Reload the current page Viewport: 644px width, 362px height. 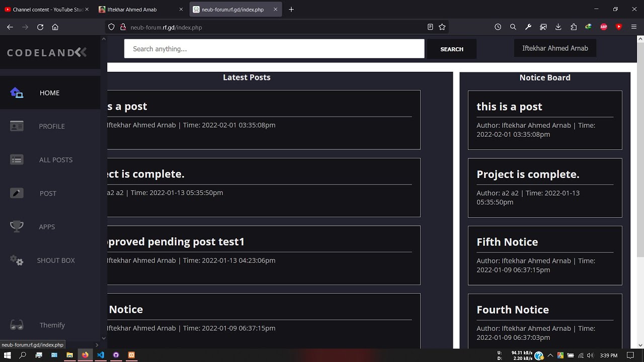pyautogui.click(x=40, y=27)
